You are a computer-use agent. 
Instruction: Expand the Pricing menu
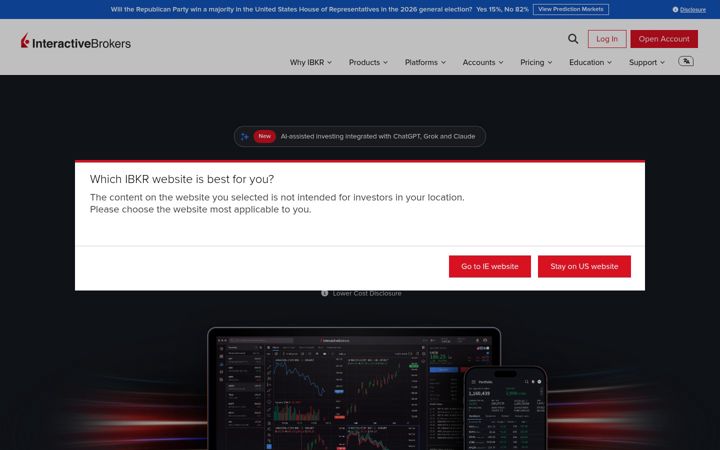536,62
